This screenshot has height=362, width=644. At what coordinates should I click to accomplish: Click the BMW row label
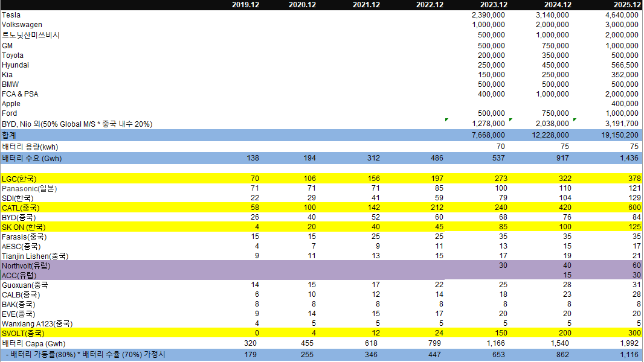10,84
